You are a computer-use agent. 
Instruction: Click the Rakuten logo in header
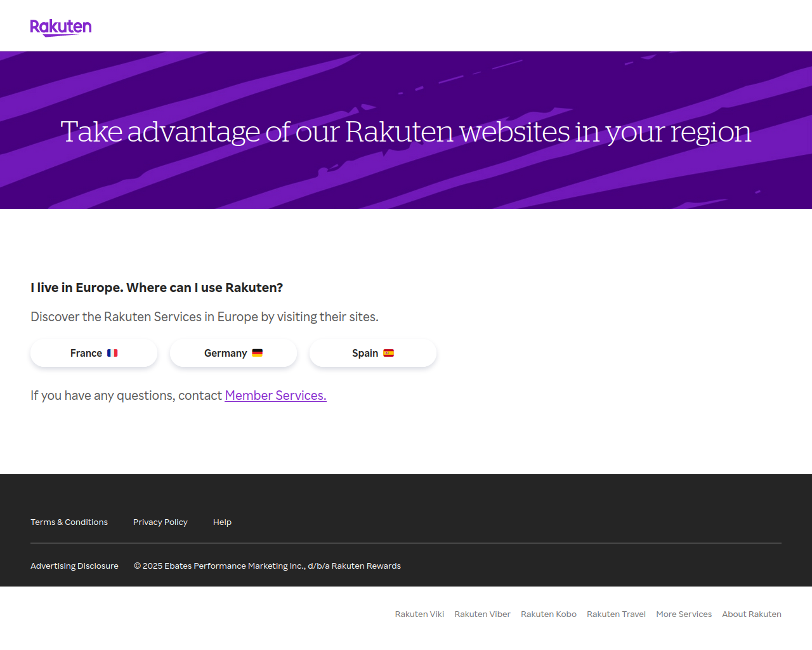click(x=61, y=27)
